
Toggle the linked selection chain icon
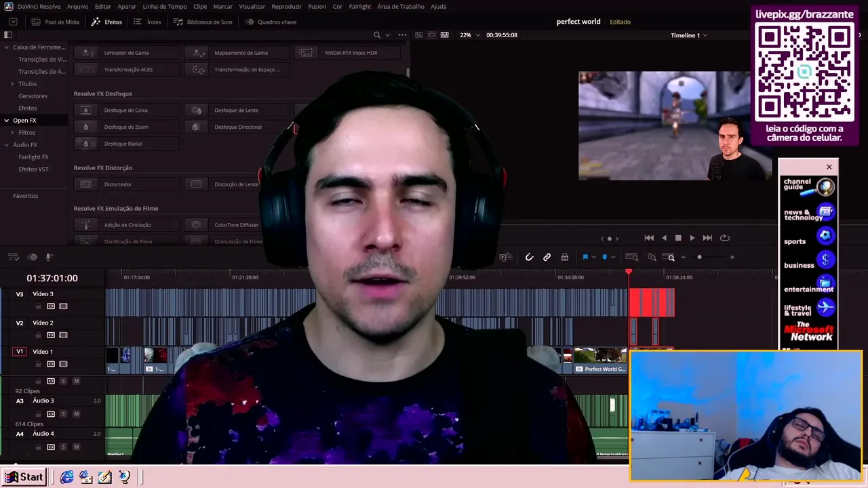tap(547, 257)
